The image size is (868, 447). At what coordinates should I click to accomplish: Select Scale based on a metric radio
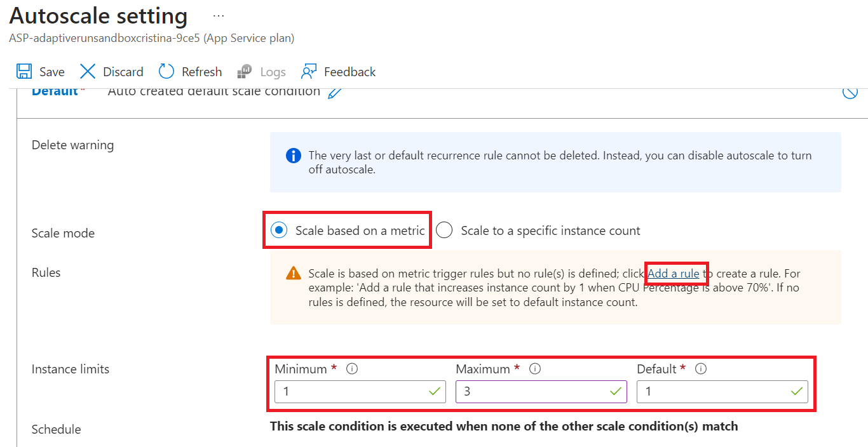click(x=278, y=230)
